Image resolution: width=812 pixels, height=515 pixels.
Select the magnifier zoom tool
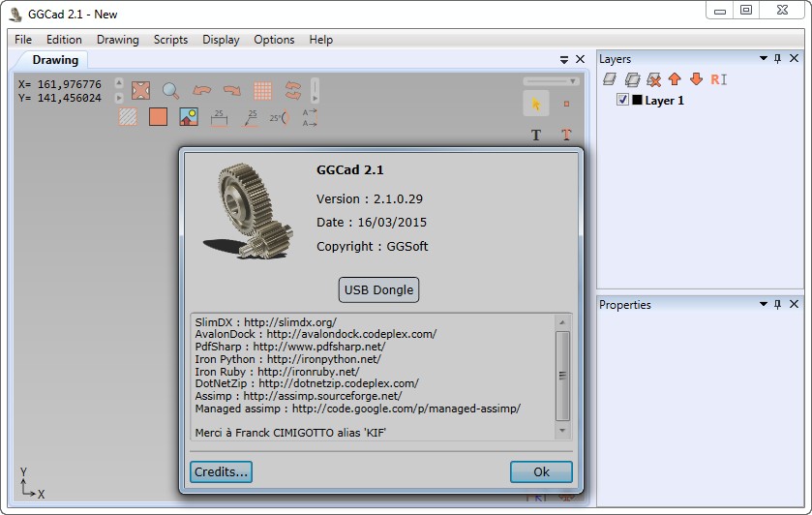pyautogui.click(x=171, y=91)
